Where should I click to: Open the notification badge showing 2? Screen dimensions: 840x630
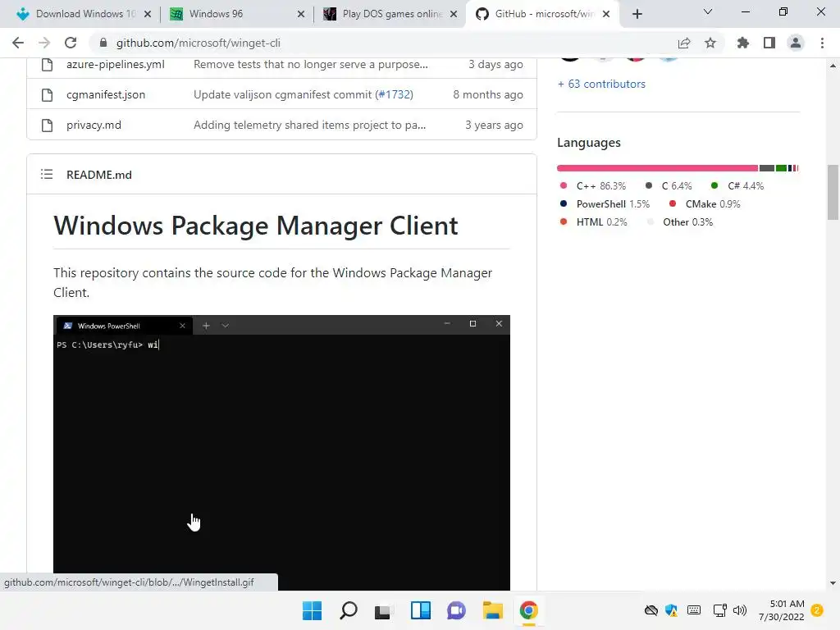pos(818,610)
